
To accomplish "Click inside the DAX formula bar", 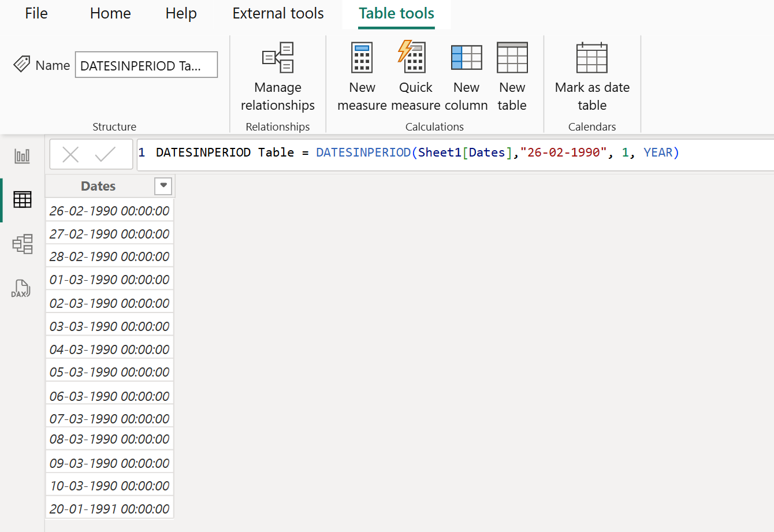I will click(404, 152).
